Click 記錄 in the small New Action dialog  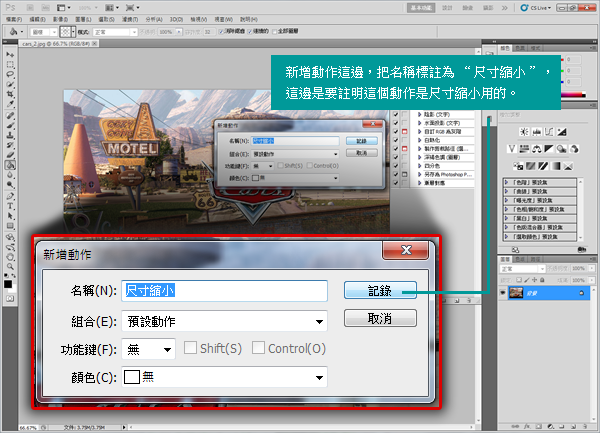361,141
